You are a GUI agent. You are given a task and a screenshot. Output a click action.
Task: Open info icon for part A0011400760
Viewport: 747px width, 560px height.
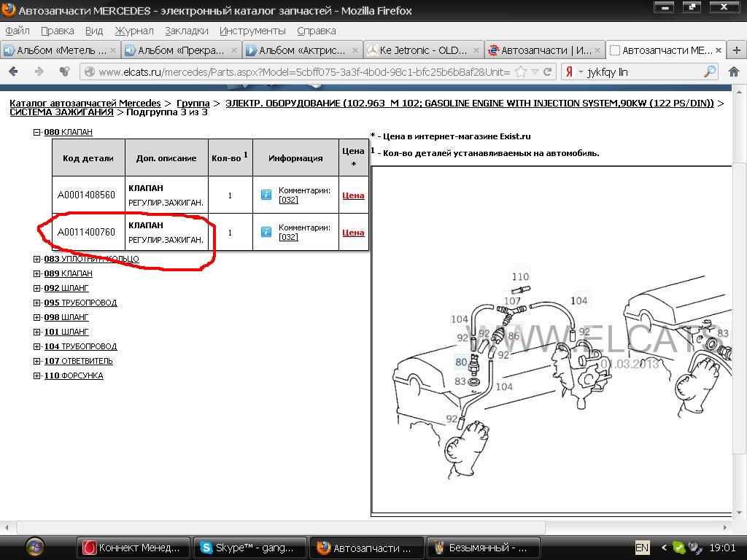pyautogui.click(x=266, y=232)
